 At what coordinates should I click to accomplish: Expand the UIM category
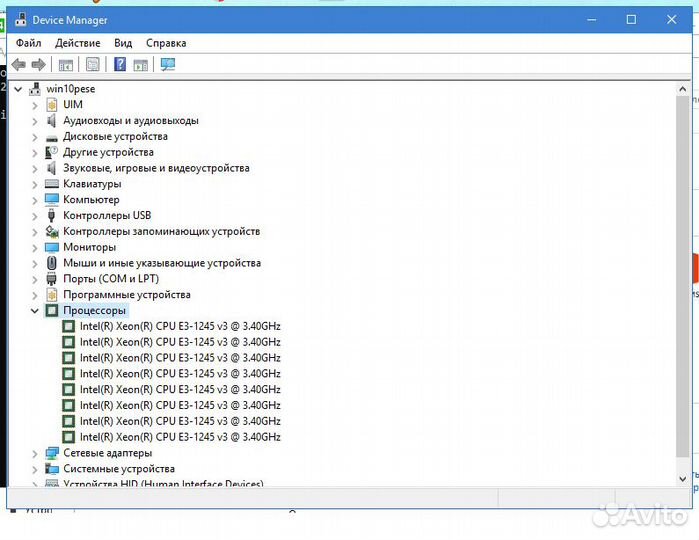tap(35, 105)
